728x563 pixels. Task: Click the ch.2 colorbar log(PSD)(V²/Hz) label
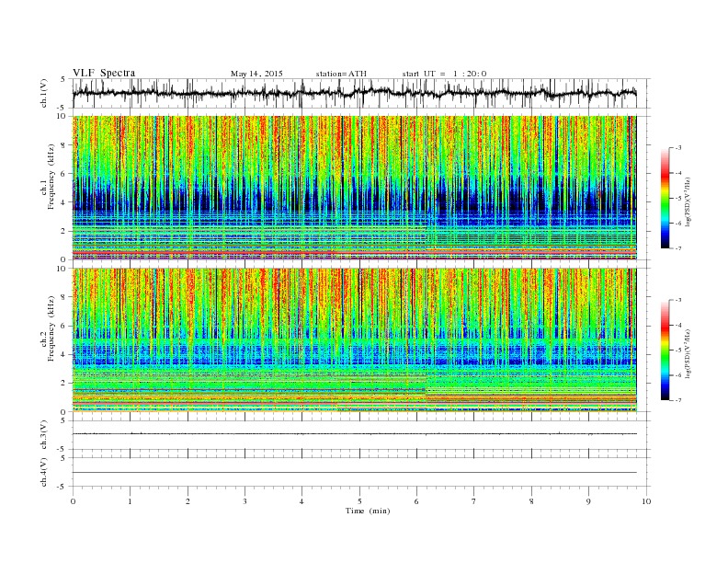click(x=688, y=352)
